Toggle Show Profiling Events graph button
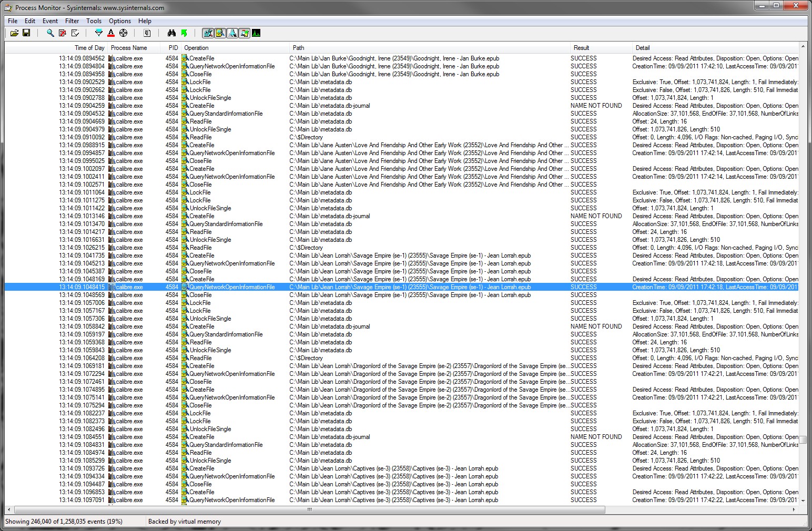 click(x=256, y=33)
